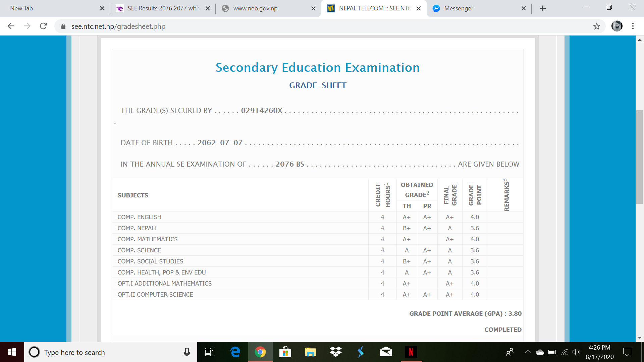The height and width of the screenshot is (362, 644).
Task: Open Netflix from the taskbar
Action: 411,352
